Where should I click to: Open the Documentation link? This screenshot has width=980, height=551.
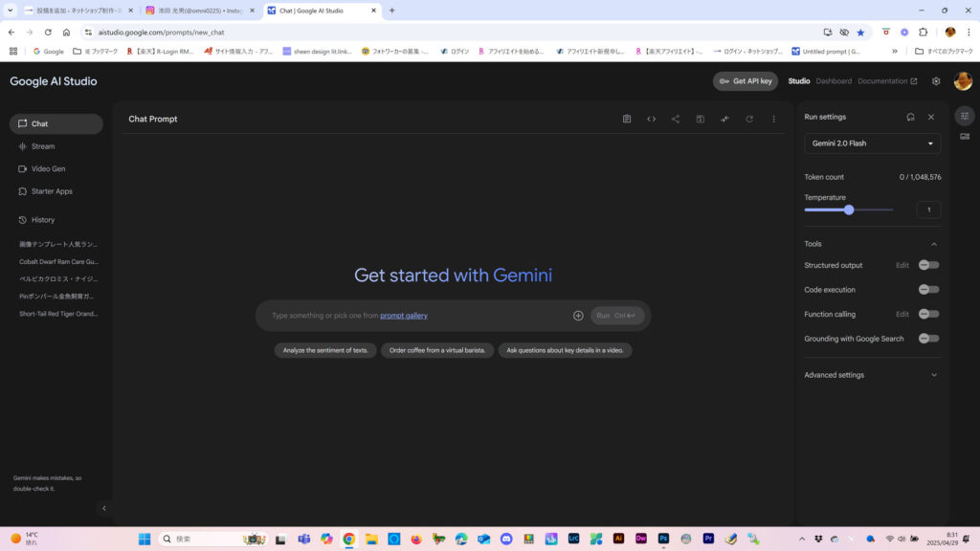pyautogui.click(x=887, y=81)
